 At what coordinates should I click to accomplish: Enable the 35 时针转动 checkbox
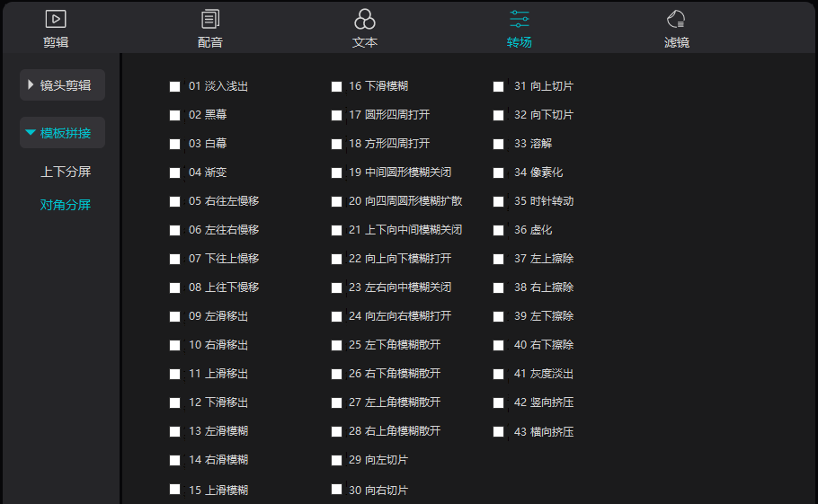click(498, 201)
